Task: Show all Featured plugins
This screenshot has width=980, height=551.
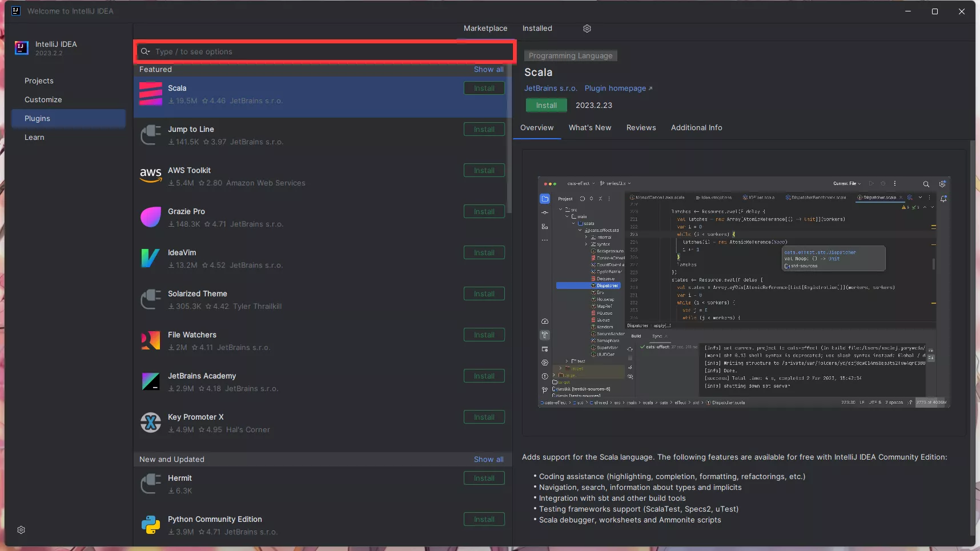Action: click(x=488, y=70)
